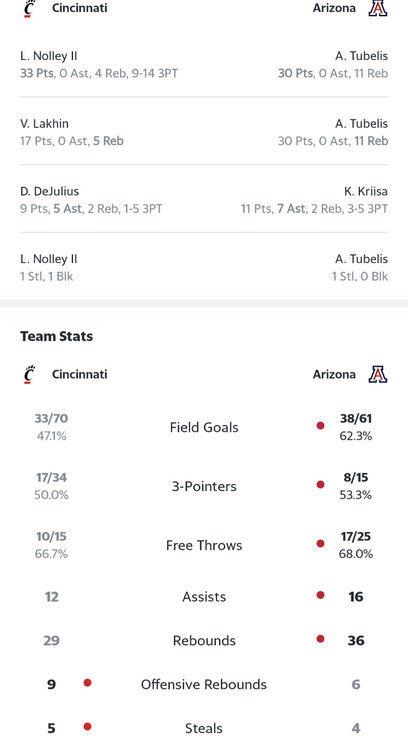Tap the red dot beside Steals

pyautogui.click(x=88, y=727)
